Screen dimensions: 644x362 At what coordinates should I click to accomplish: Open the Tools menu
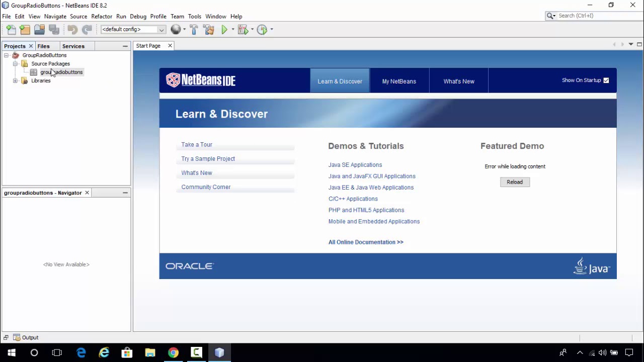click(x=195, y=17)
